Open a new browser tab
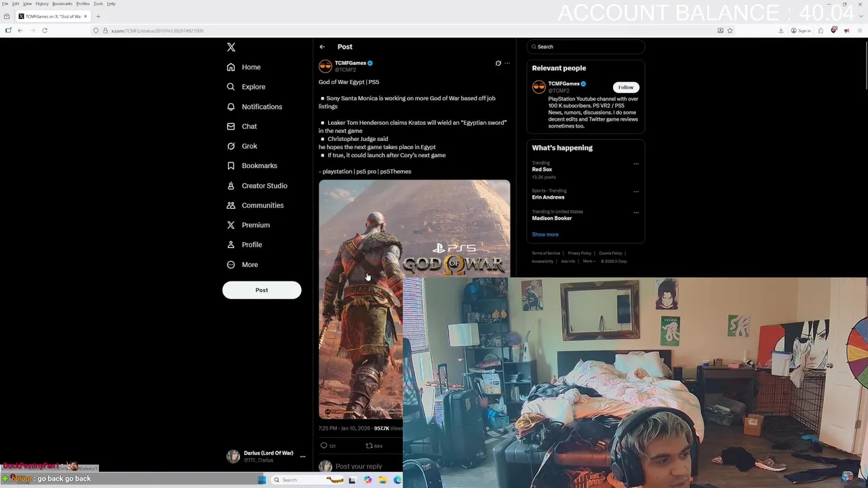 tap(98, 16)
